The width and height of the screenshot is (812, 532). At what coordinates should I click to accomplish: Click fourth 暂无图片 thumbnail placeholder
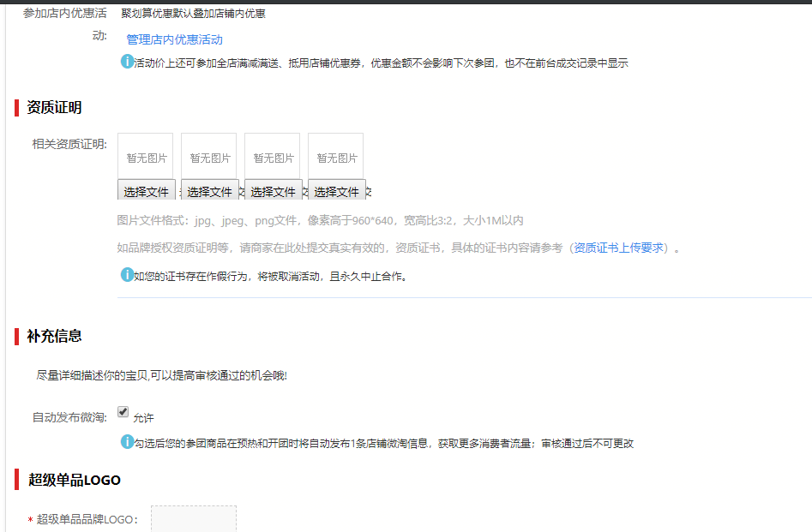tap(336, 156)
